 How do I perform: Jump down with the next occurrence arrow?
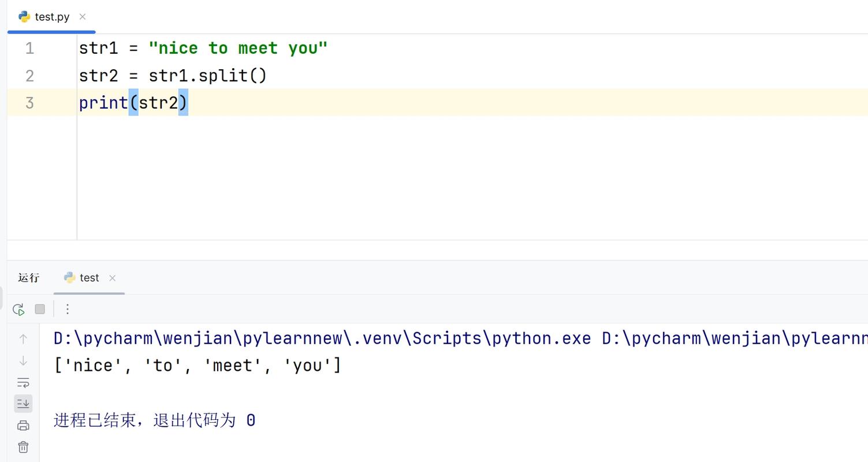tap(23, 360)
